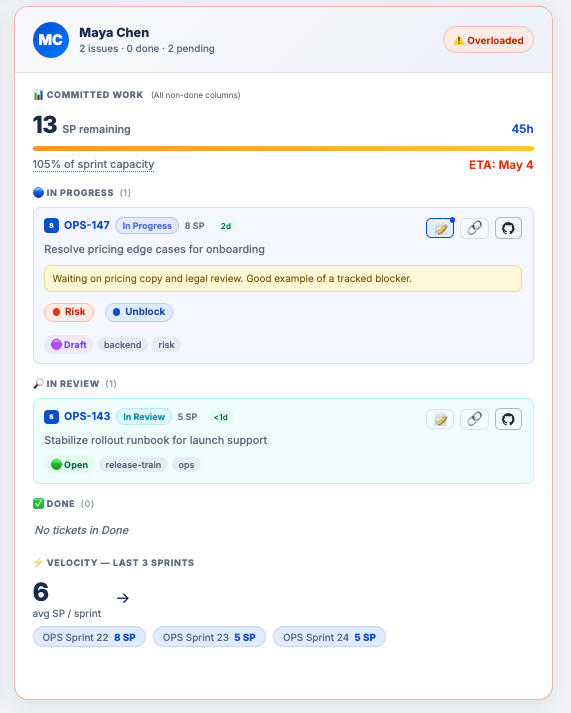Click the 5 SP estimate on OPS-143
The image size is (571, 713).
tap(187, 417)
